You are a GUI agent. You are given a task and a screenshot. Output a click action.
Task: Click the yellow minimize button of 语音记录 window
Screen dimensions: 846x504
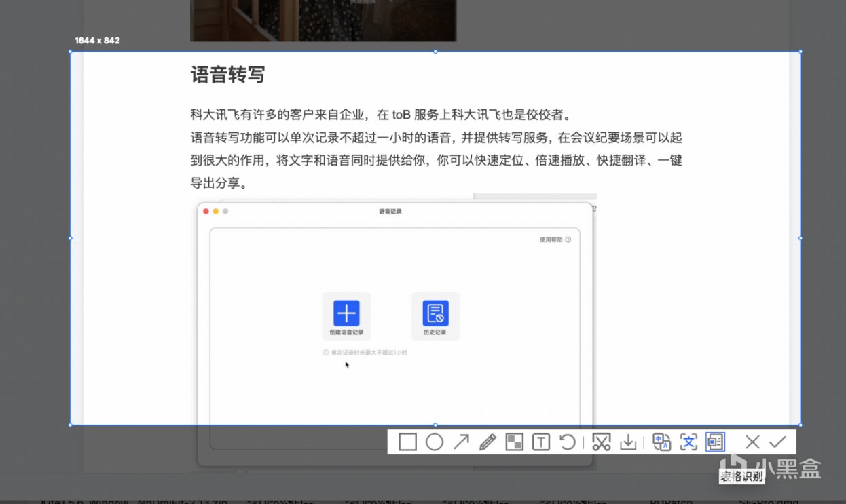216,212
